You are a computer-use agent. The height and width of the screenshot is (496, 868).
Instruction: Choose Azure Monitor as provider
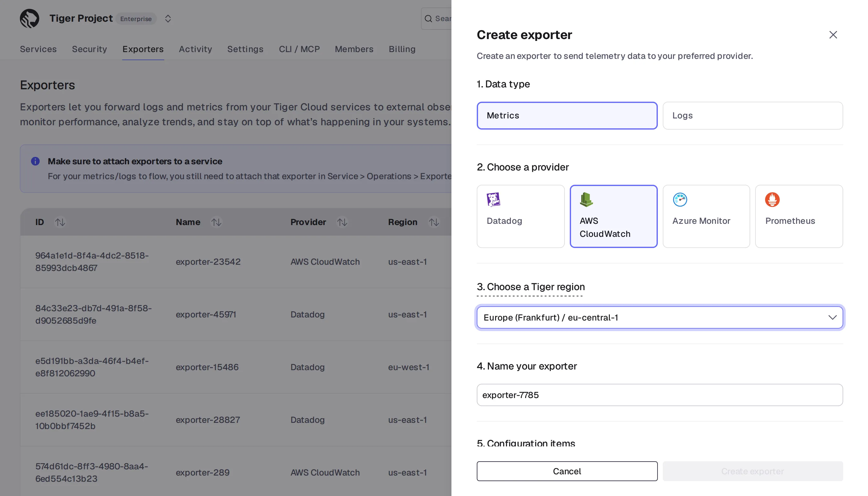pos(706,216)
